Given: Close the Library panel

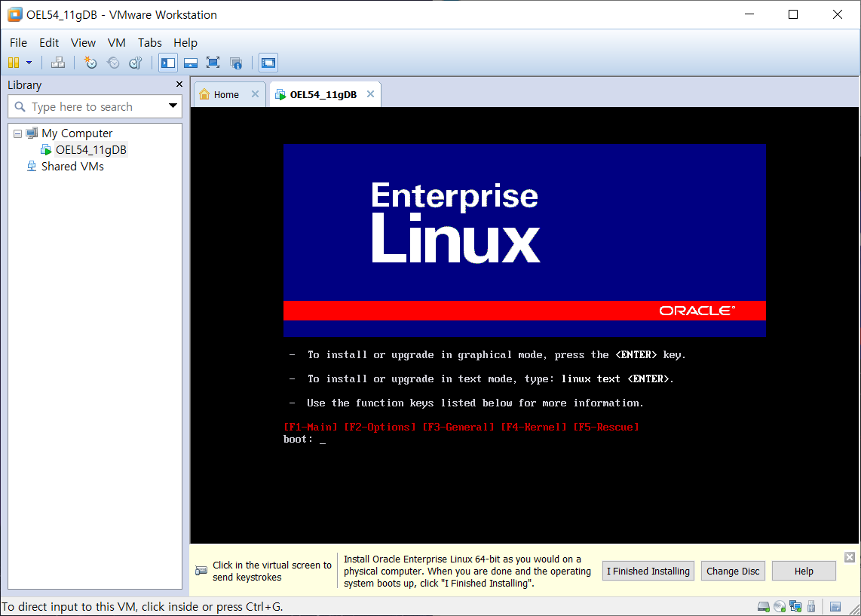Looking at the screenshot, I should pos(179,84).
